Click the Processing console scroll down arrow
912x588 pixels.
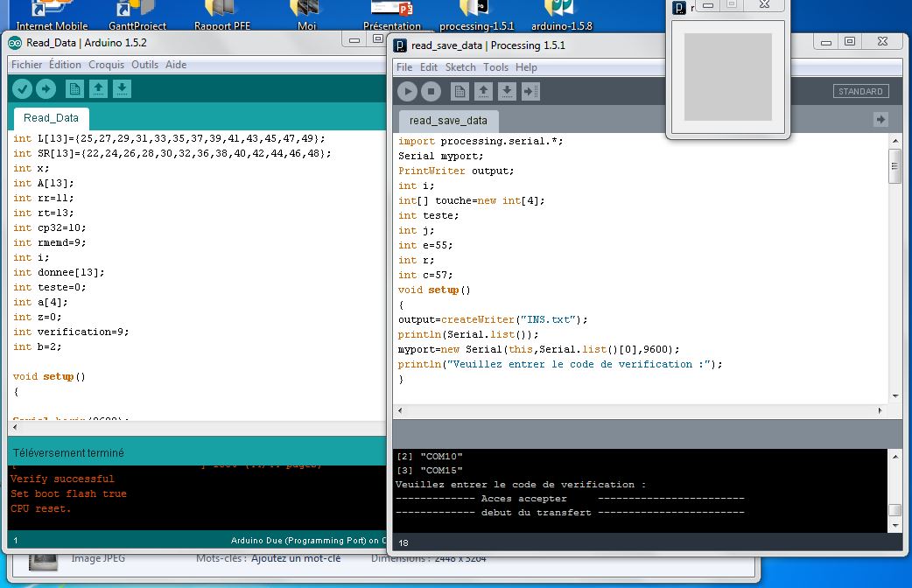pyautogui.click(x=895, y=525)
